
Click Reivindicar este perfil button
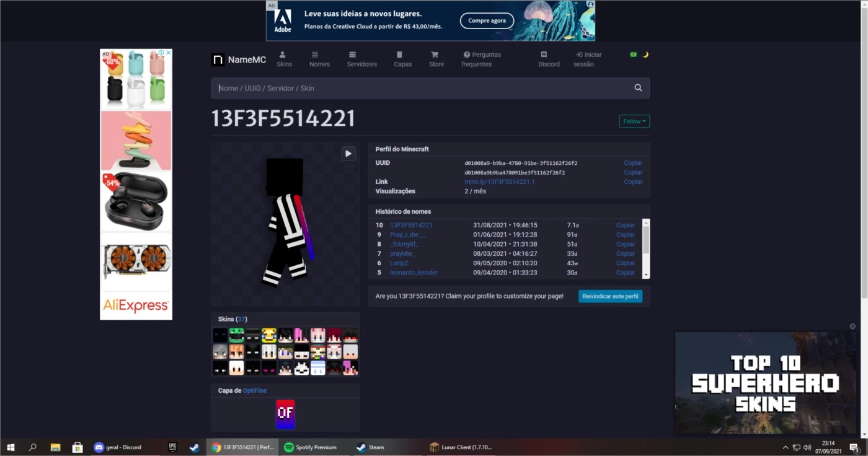(610, 296)
